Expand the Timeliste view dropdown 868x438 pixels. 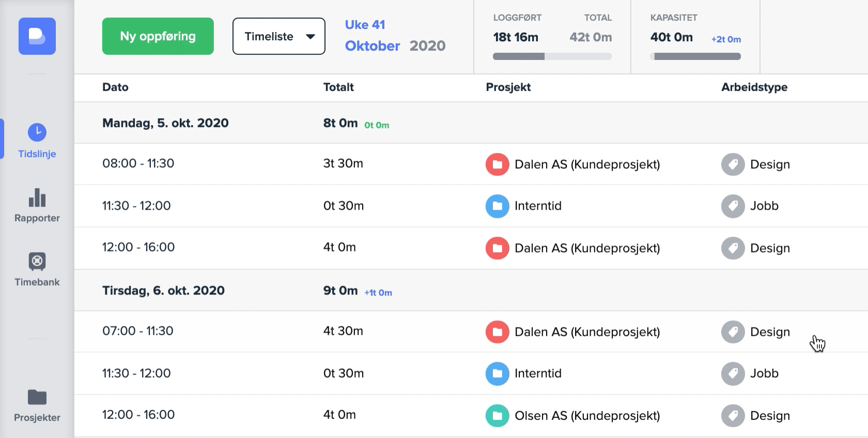click(279, 36)
